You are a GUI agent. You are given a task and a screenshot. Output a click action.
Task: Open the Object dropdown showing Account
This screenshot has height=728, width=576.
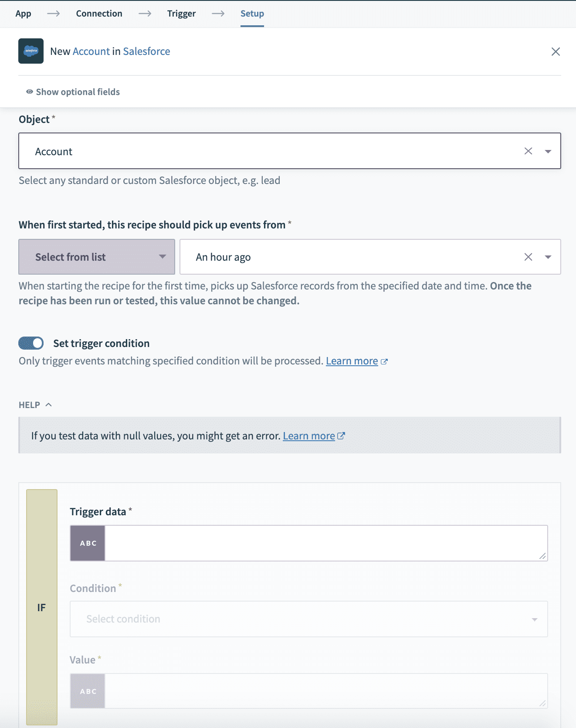click(548, 151)
